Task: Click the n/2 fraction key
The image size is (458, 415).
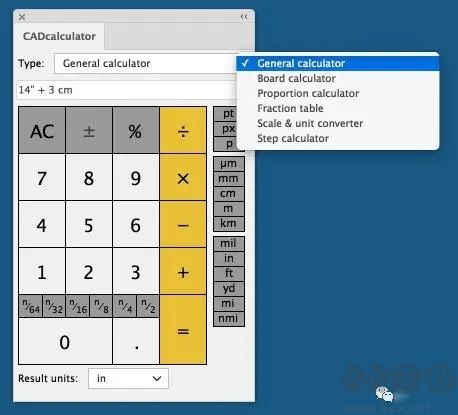Action: click(x=148, y=306)
